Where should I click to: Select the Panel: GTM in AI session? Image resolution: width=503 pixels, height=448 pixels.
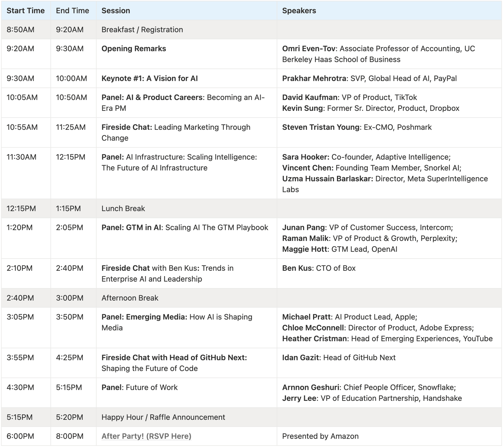pyautogui.click(x=185, y=227)
